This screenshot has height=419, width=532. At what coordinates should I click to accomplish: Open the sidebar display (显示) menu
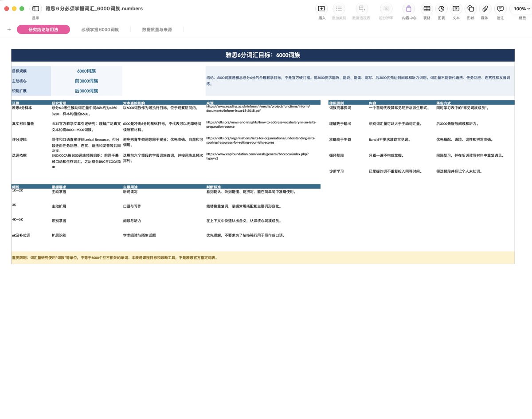pyautogui.click(x=35, y=9)
